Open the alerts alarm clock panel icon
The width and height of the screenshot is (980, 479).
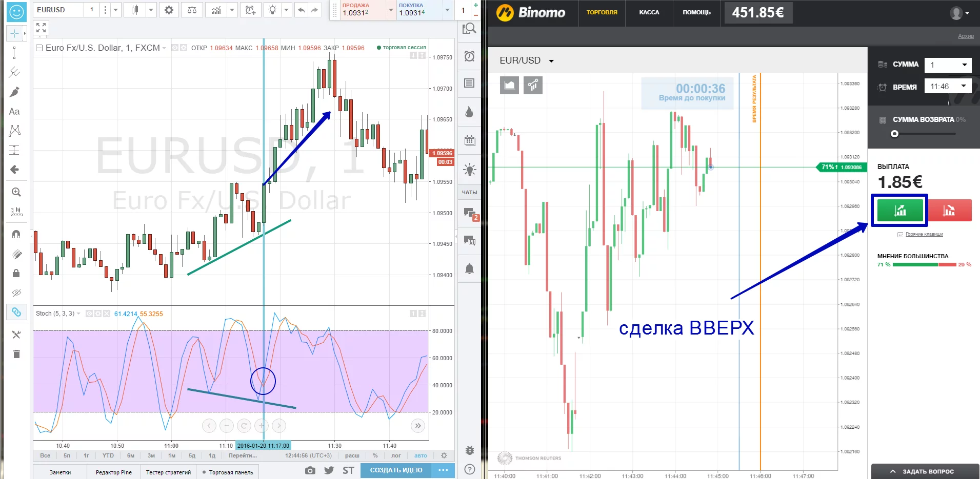click(469, 56)
